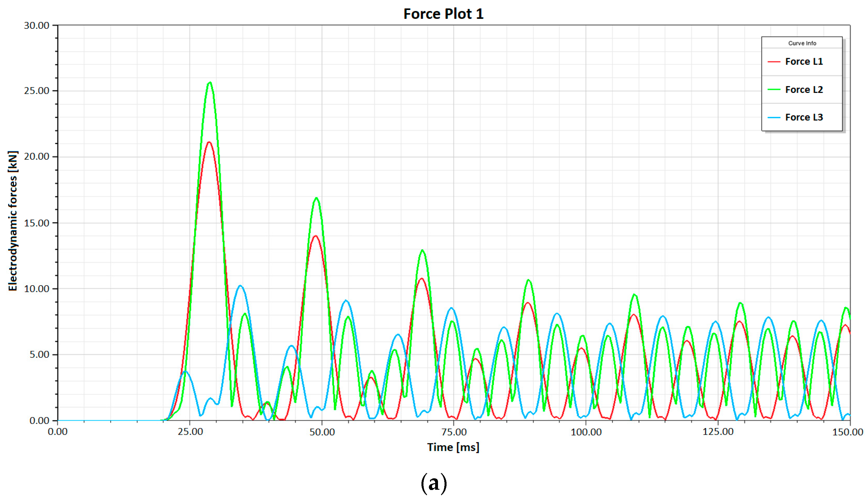Click the 150.00 tick on the time axis
868x500 pixels.
point(847,432)
